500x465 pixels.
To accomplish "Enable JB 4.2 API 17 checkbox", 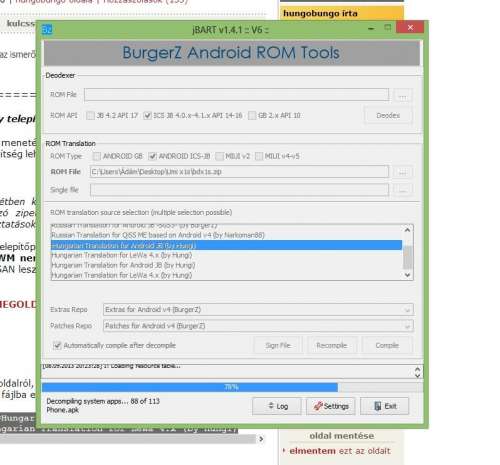I will 90,115.
